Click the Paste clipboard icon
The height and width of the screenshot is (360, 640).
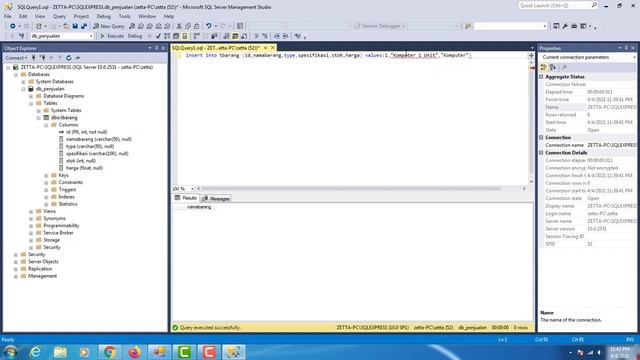[x=196, y=26]
